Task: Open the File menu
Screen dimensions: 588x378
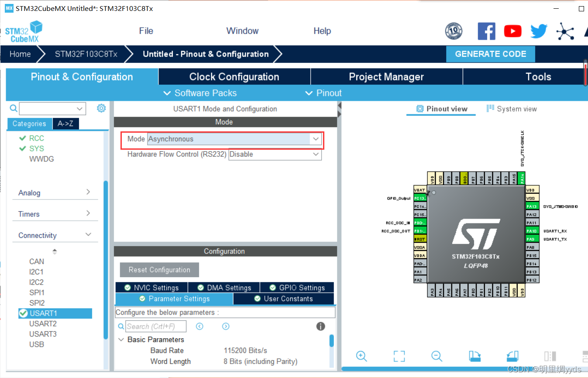Action: click(146, 31)
